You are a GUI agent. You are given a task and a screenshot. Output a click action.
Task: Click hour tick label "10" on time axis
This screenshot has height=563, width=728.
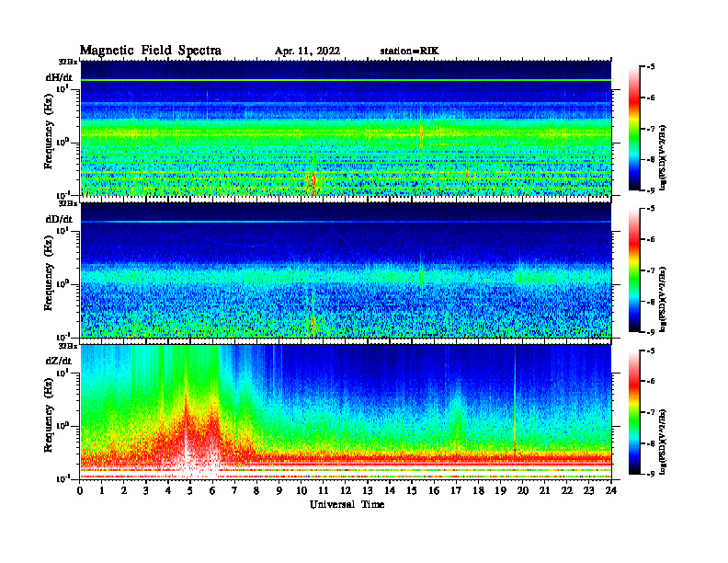click(x=301, y=490)
